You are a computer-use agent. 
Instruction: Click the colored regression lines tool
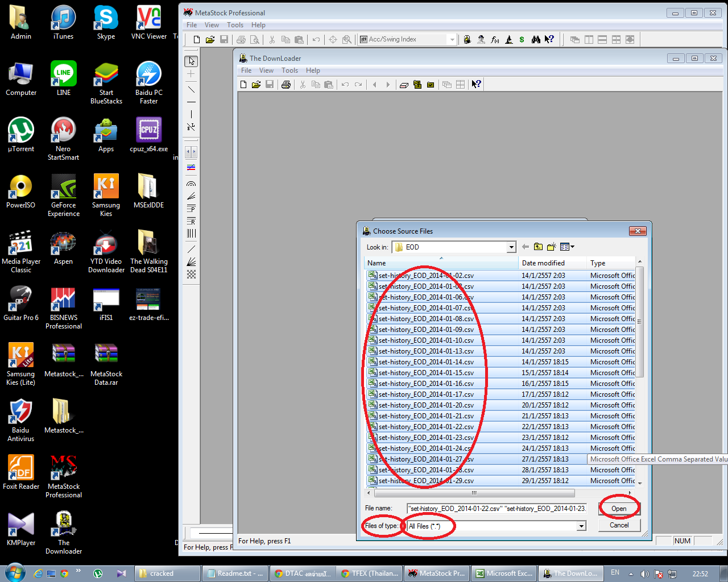point(191,168)
